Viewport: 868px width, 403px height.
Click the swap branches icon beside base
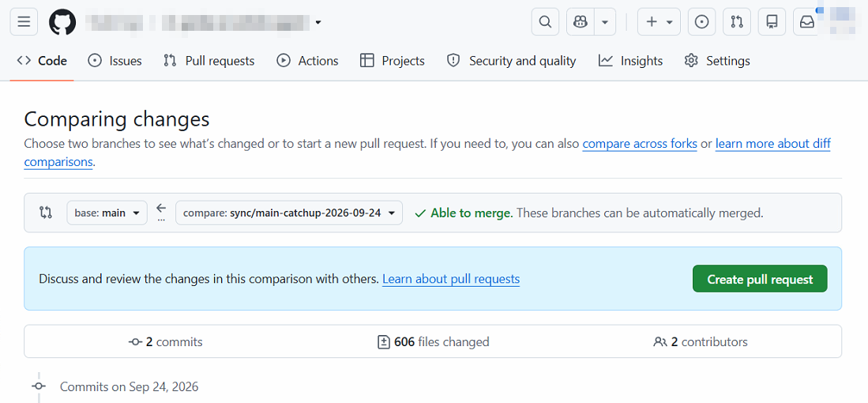coord(46,213)
